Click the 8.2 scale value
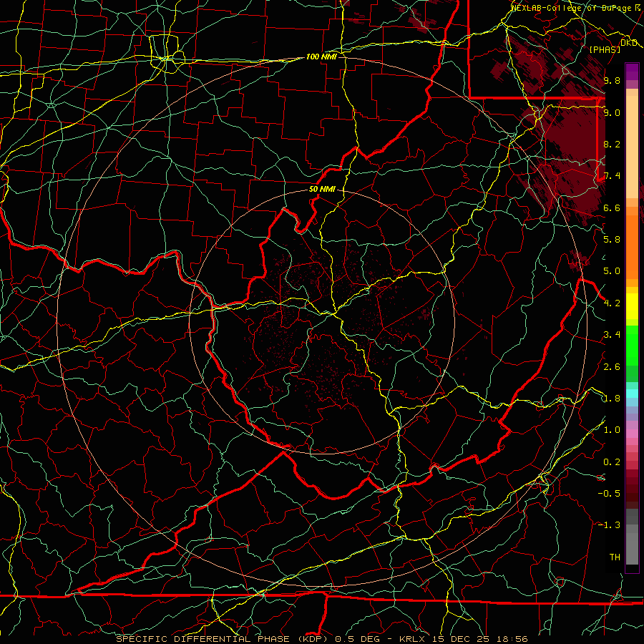This screenshot has width=644, height=644. tap(612, 144)
